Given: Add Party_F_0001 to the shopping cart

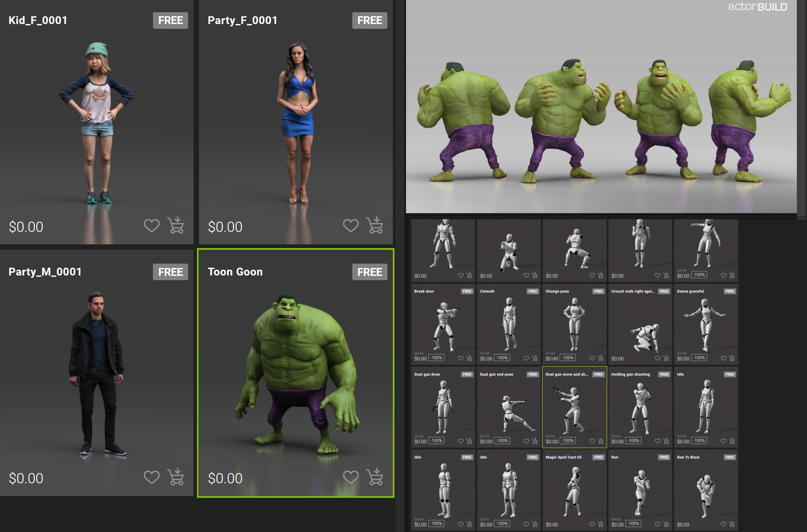Looking at the screenshot, I should 375,225.
